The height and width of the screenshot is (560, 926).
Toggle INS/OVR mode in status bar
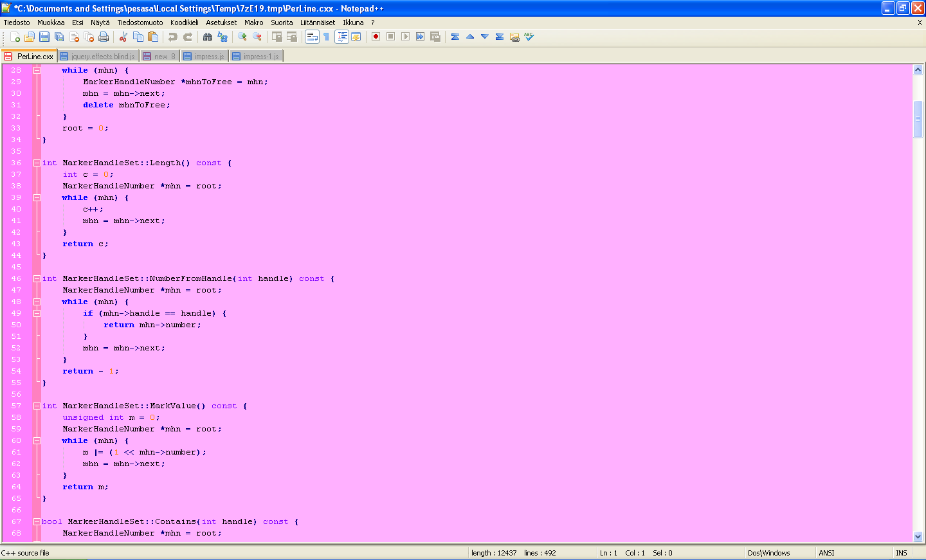point(902,553)
